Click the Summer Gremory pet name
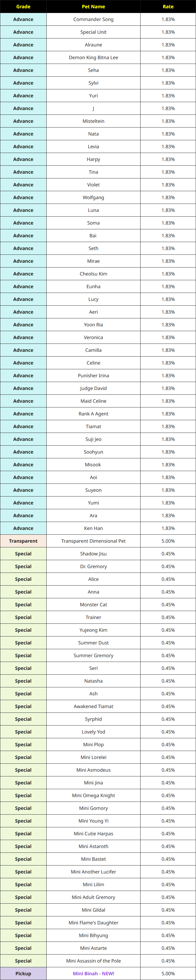Screen dimensions: 196x980 [94, 655]
